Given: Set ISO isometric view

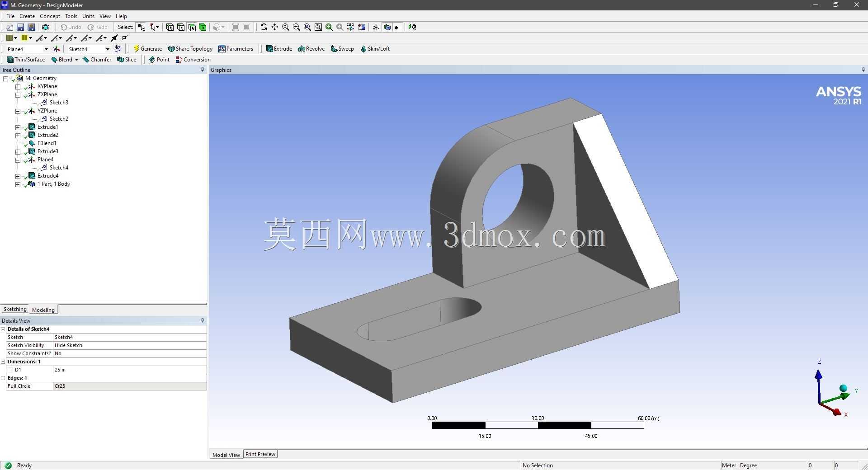Looking at the screenshot, I should (350, 27).
